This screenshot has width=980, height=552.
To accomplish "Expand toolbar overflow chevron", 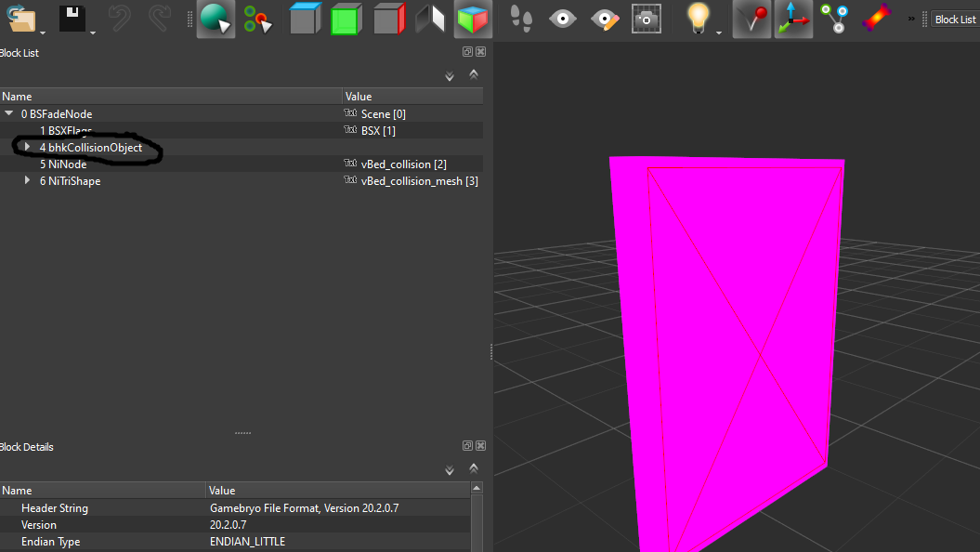I will coord(911,19).
